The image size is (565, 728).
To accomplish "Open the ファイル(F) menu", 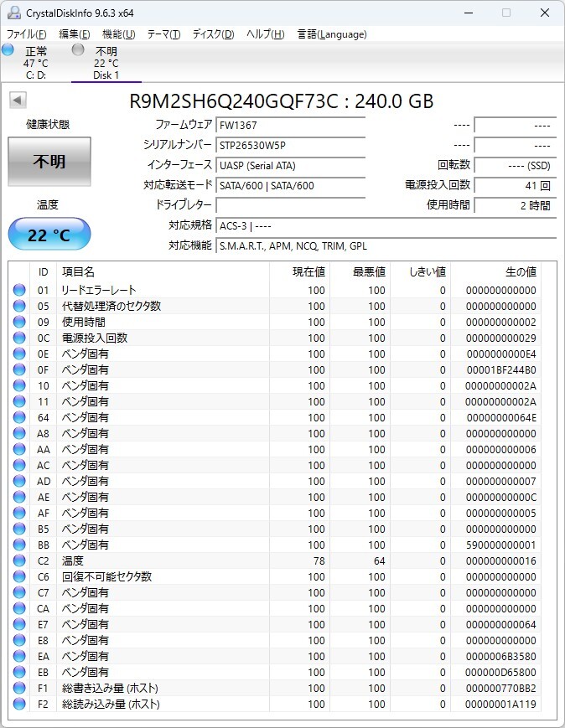I will click(27, 34).
